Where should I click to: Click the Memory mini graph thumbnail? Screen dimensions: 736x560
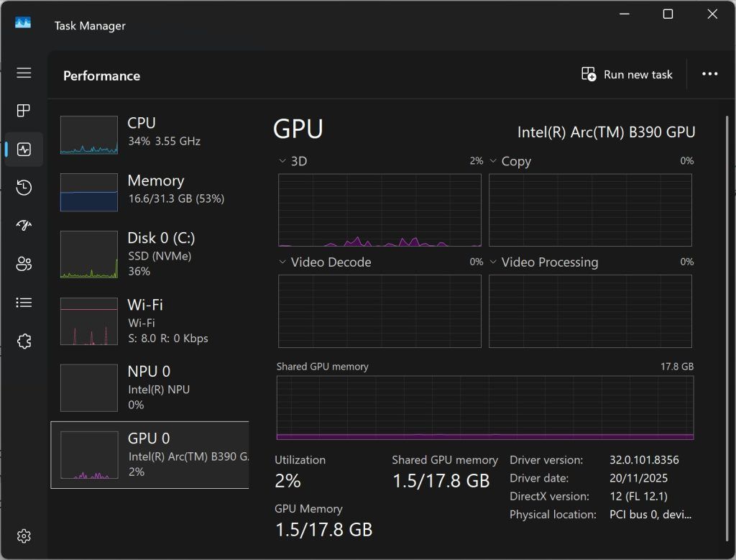click(x=89, y=193)
